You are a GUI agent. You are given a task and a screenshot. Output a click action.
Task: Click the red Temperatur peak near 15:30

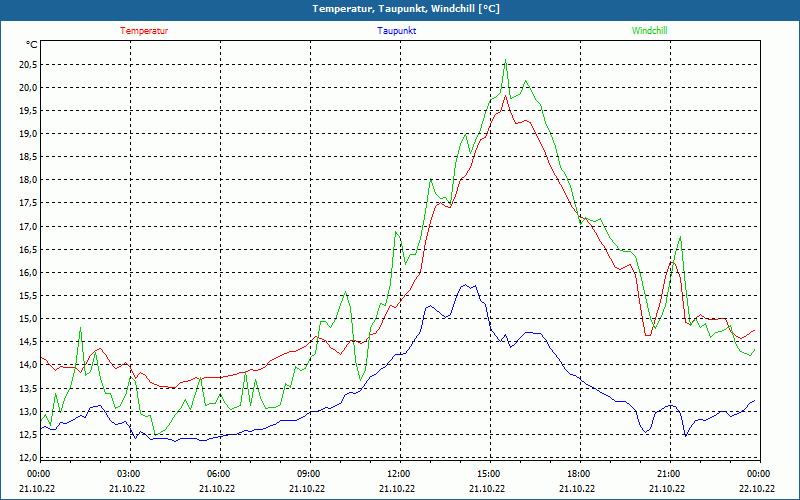click(505, 95)
